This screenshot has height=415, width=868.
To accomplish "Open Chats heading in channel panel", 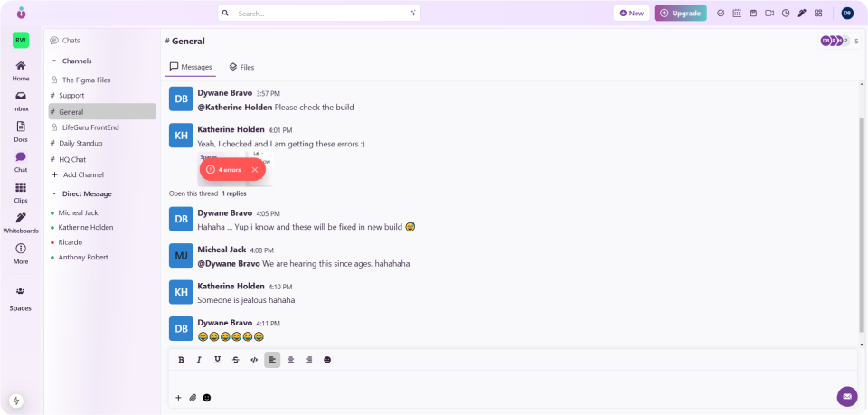I will tap(65, 41).
